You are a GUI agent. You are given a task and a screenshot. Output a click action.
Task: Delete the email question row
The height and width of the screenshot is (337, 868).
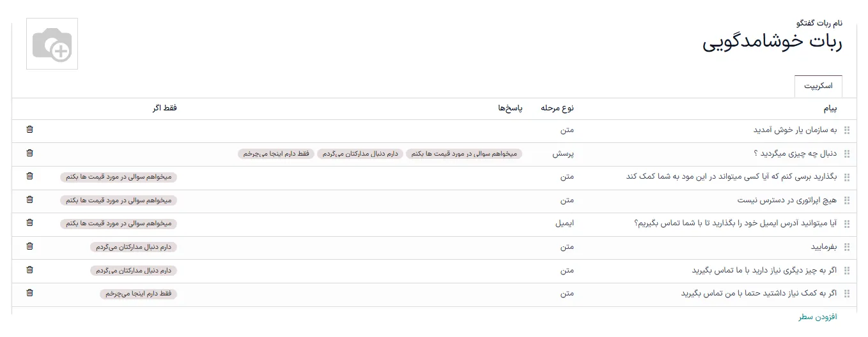pos(29,223)
